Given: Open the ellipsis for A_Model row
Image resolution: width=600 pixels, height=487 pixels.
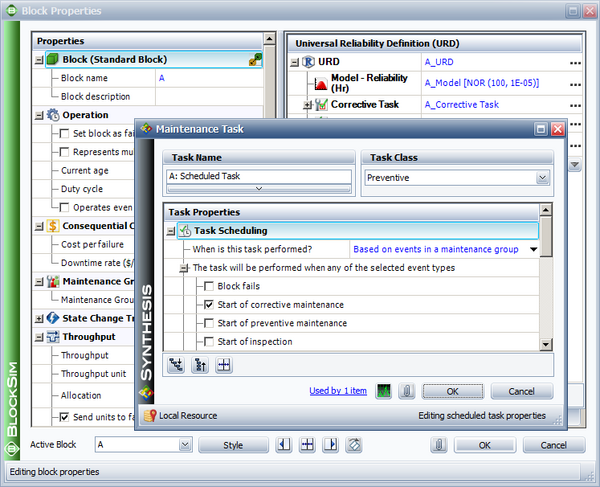Looking at the screenshot, I should point(575,85).
